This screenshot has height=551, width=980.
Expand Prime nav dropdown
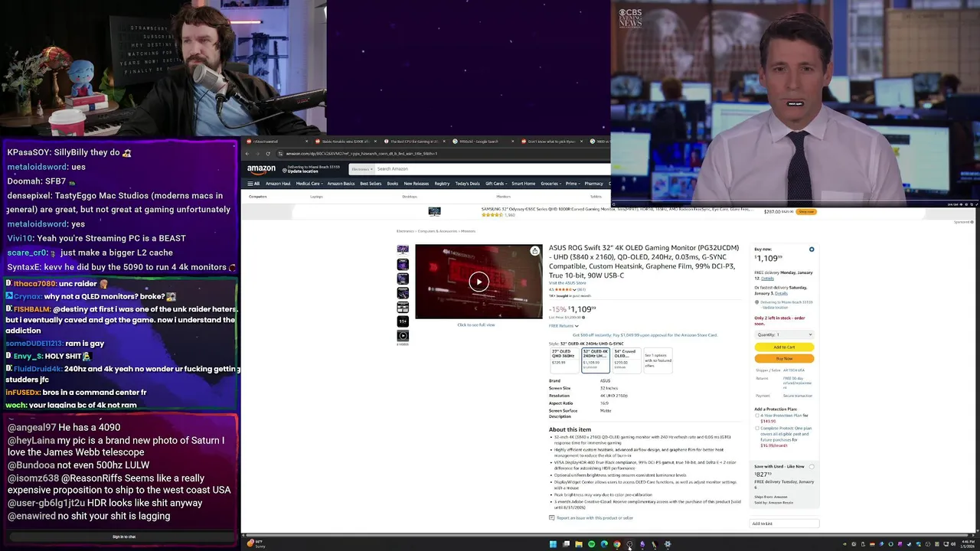[x=571, y=184]
